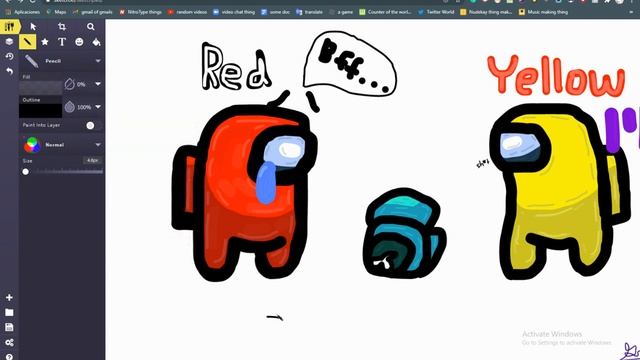Screen dimensions: 640x360
Task: Choose the Select arrow tool
Action: point(33,27)
